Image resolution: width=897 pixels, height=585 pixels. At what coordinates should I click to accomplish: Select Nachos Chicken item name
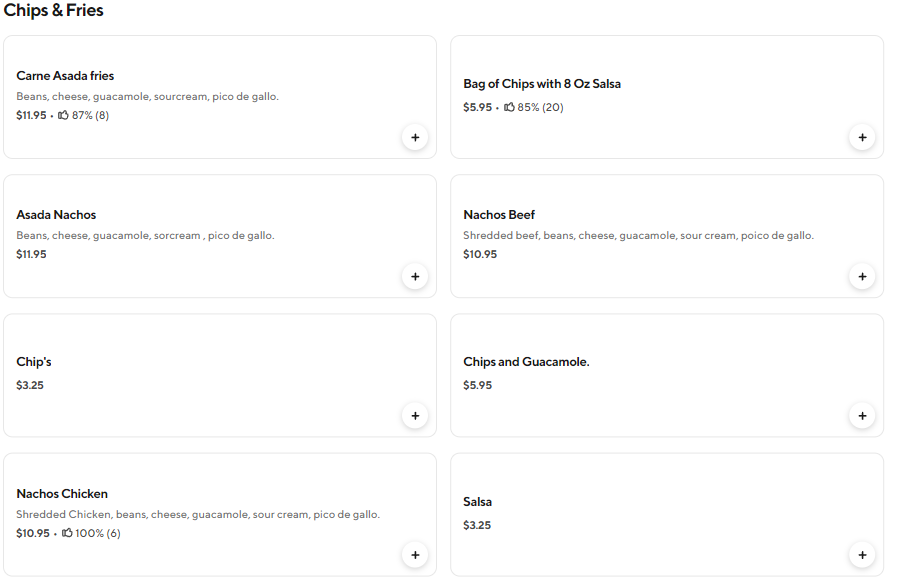[62, 494]
